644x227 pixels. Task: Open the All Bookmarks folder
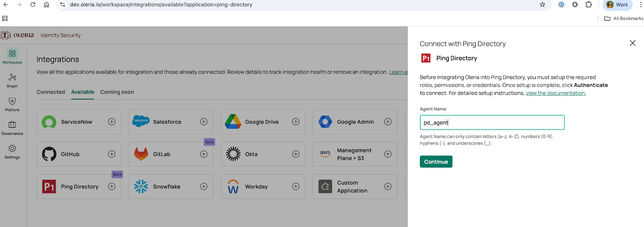point(624,18)
